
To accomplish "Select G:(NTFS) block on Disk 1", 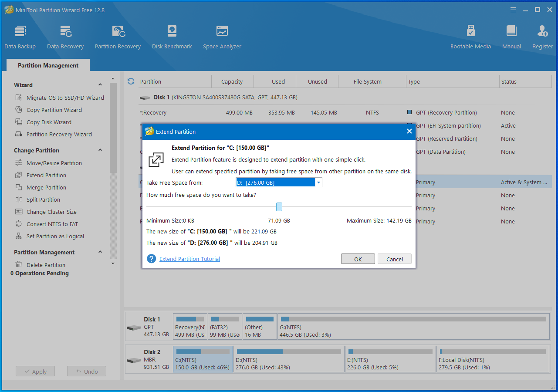I will point(413,327).
